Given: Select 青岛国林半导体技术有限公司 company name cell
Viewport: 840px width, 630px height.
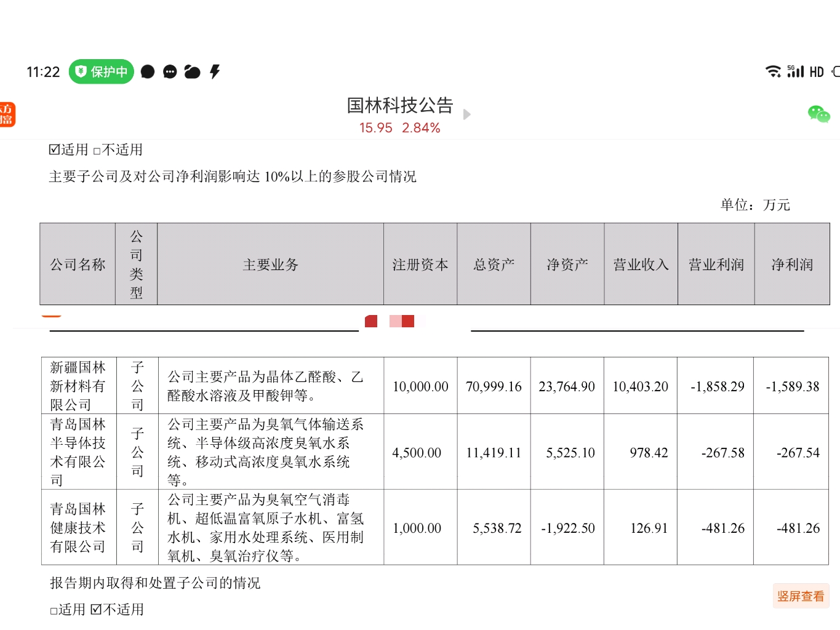Looking at the screenshot, I should tap(78, 452).
